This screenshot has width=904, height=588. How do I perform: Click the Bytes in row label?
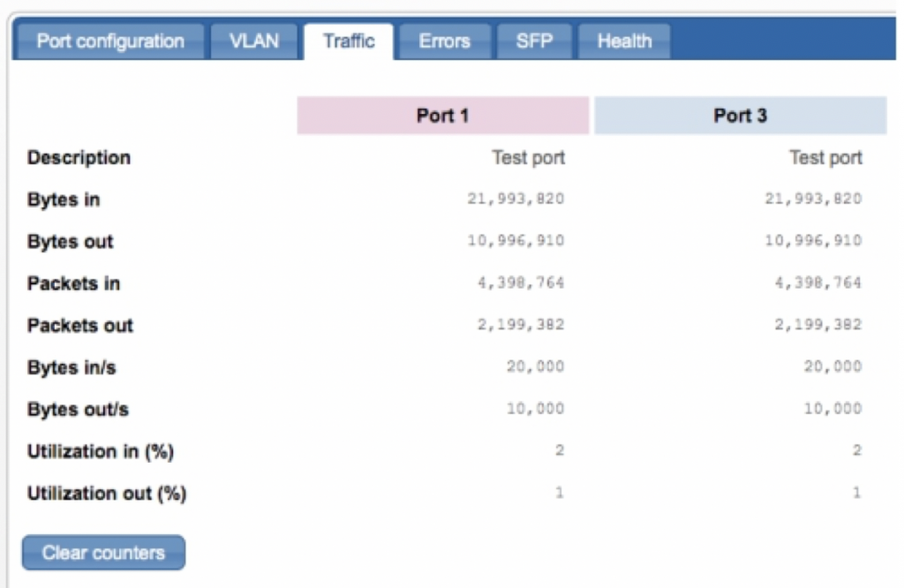point(64,200)
